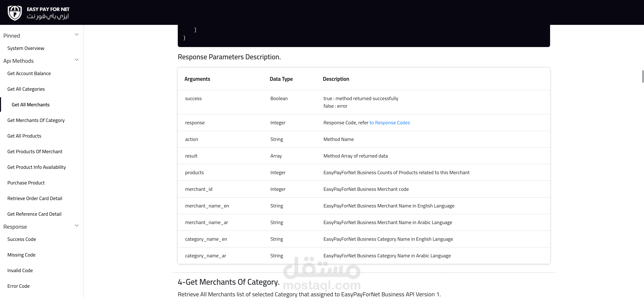The height and width of the screenshot is (298, 644).
Task: Navigate to Get Merchants Of Category
Action: 36,120
